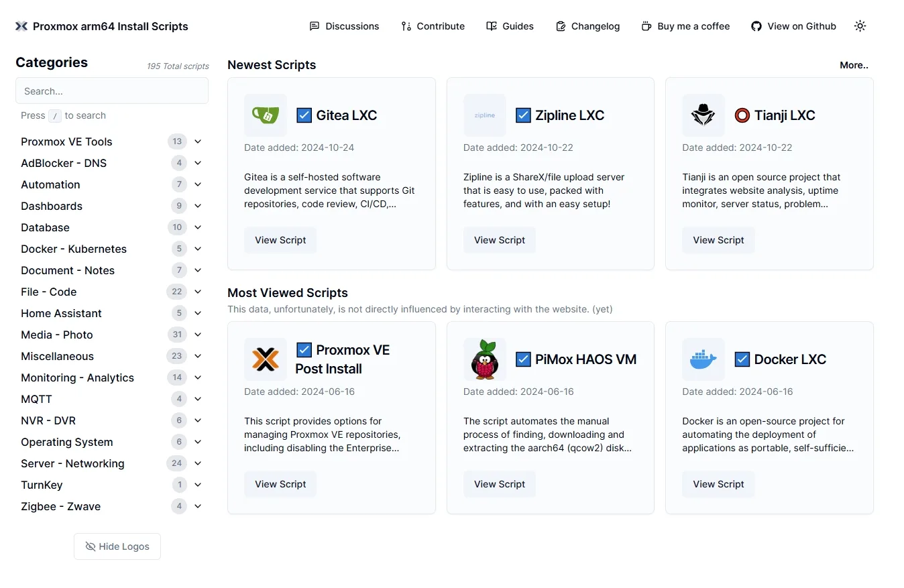
Task: Toggle Hide Logos visibility button
Action: (117, 546)
